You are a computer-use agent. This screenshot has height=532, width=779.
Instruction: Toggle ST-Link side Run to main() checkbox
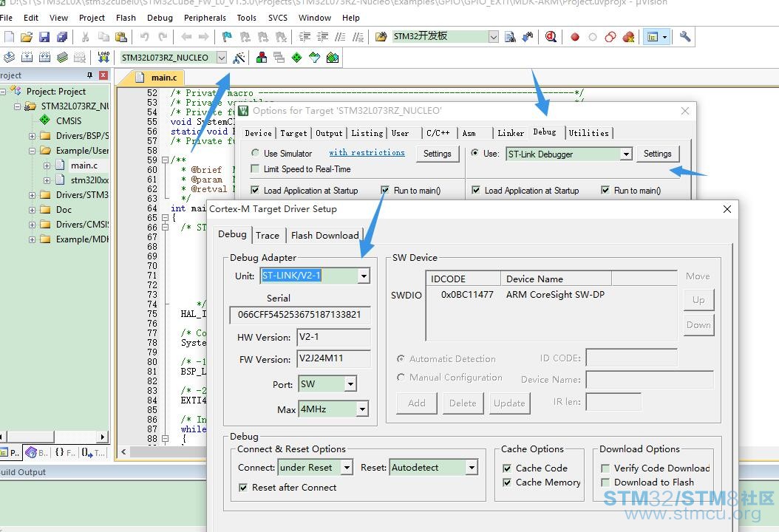coord(605,190)
